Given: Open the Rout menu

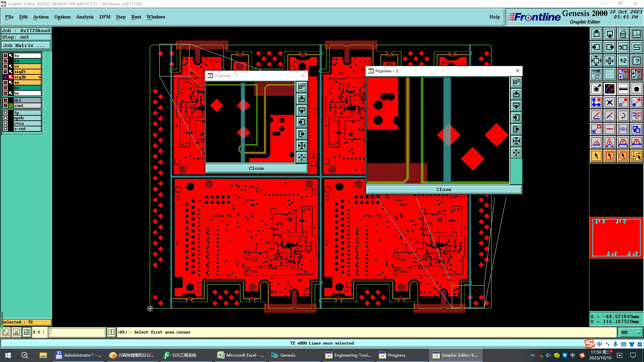Looking at the screenshot, I should (136, 17).
